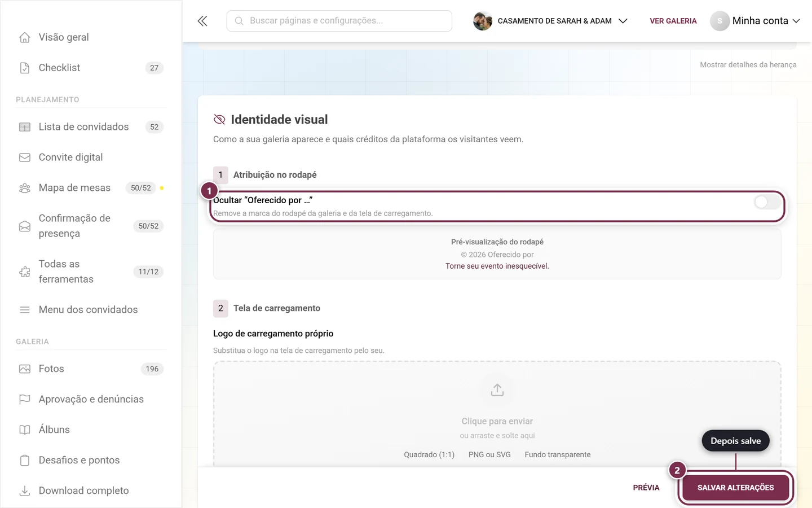Click the Fotos count badge "196"
This screenshot has height=508, width=812.
tap(152, 369)
